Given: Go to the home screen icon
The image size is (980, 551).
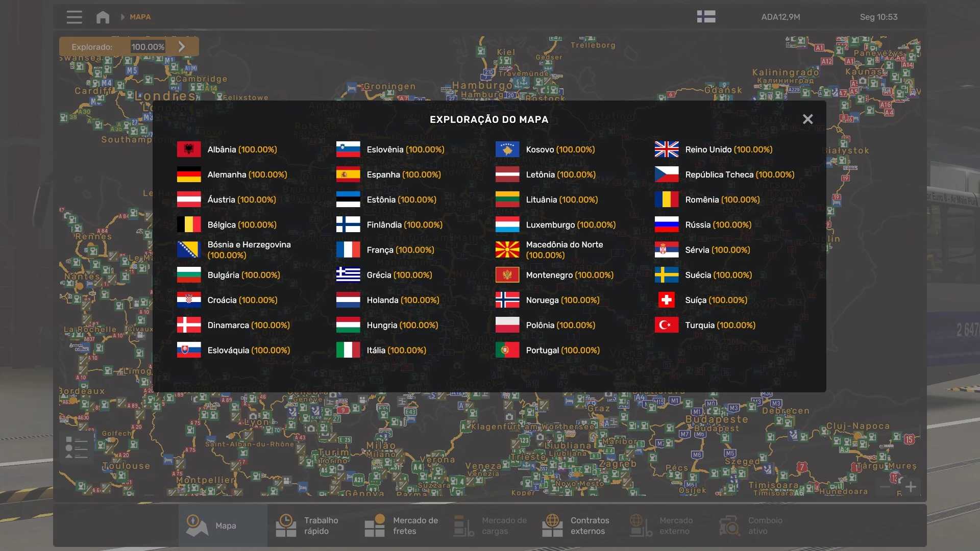Looking at the screenshot, I should [x=103, y=17].
